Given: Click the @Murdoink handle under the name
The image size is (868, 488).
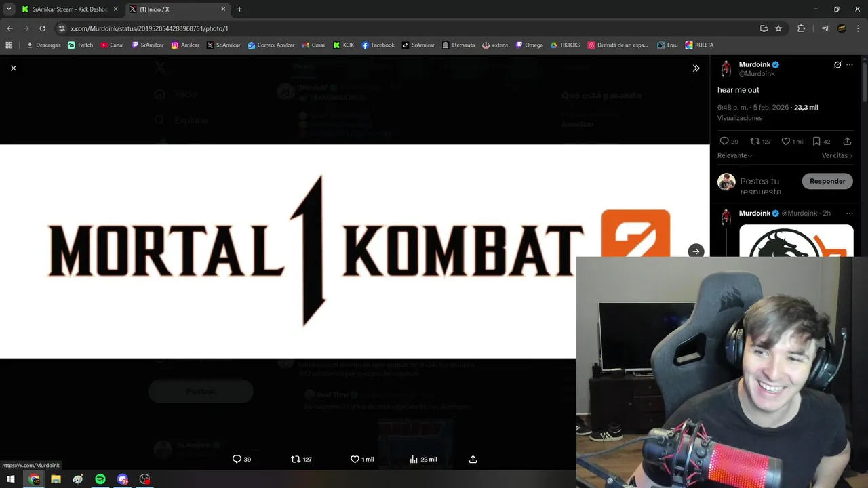Looking at the screenshot, I should pos(757,73).
